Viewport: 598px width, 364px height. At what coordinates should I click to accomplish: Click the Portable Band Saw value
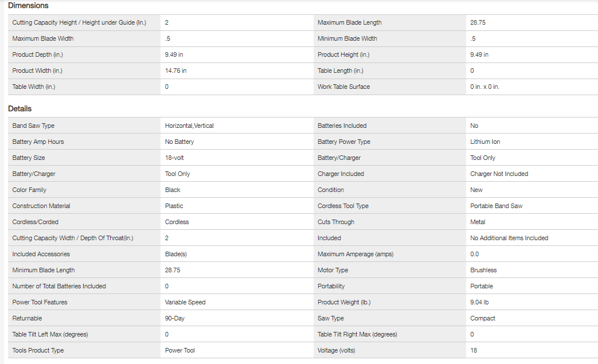click(496, 206)
